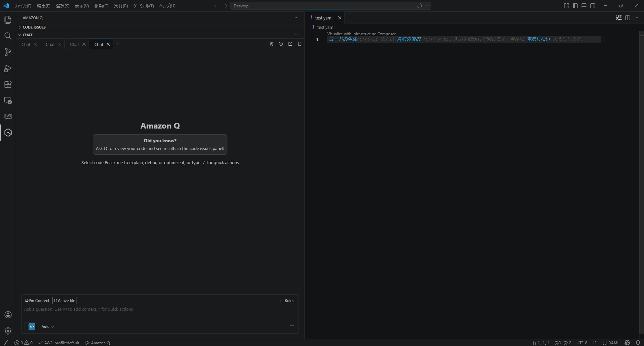The image size is (644, 346).
Task: Open more actions for the CHAT section
Action: click(297, 35)
